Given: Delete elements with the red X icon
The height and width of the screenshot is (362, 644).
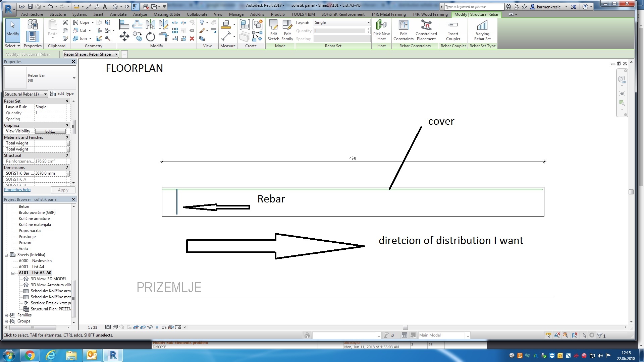Looking at the screenshot, I should coord(192,39).
